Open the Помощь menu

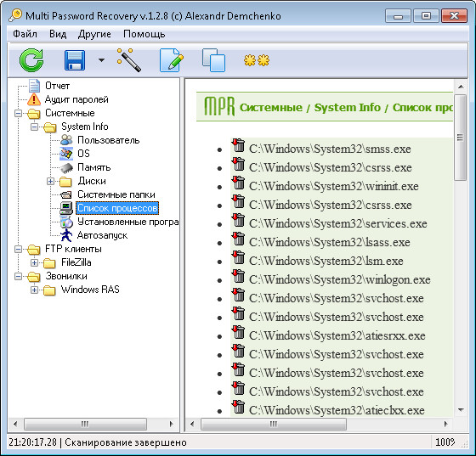[x=144, y=34]
